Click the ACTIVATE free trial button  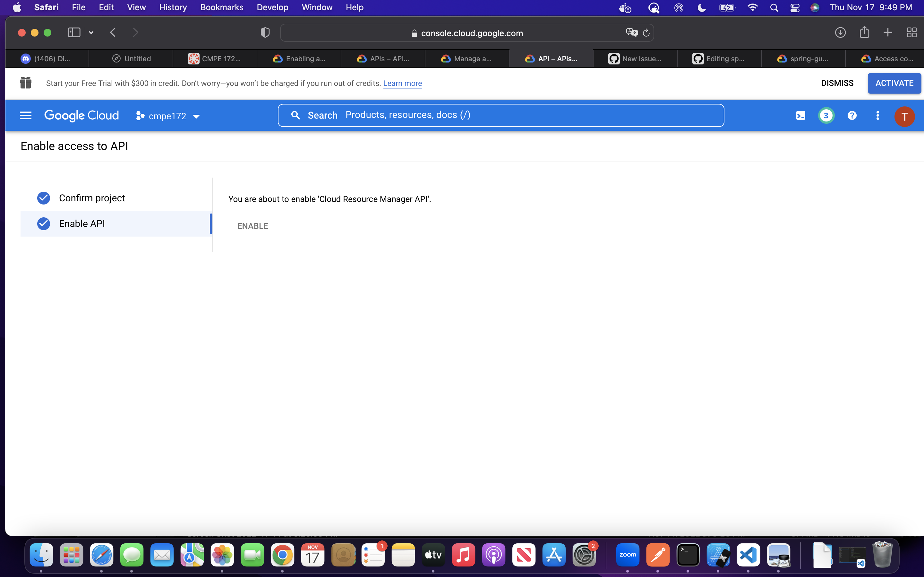click(894, 83)
